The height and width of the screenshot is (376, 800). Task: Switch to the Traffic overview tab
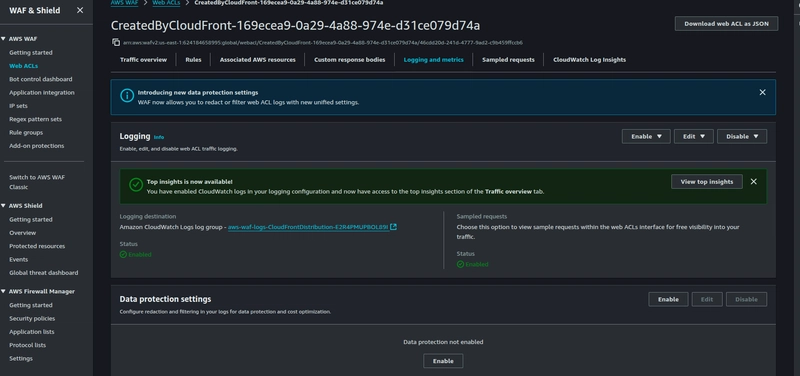143,60
